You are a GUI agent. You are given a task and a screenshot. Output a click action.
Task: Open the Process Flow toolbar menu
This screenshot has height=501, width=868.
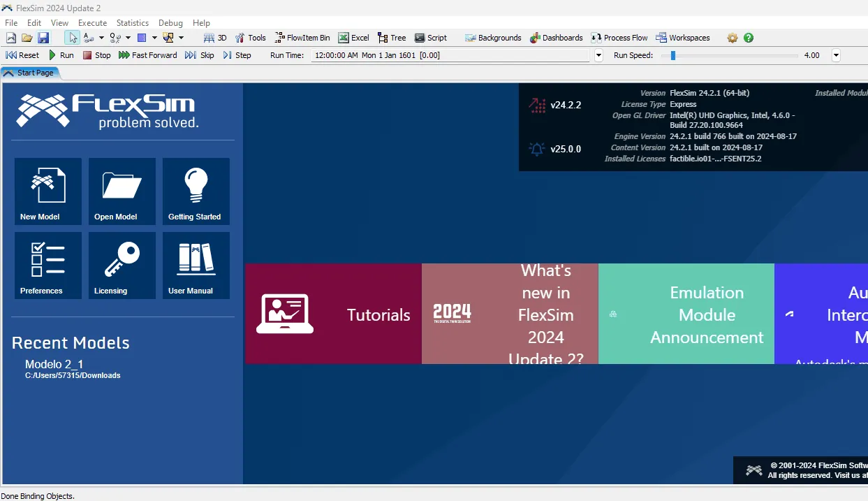click(619, 38)
